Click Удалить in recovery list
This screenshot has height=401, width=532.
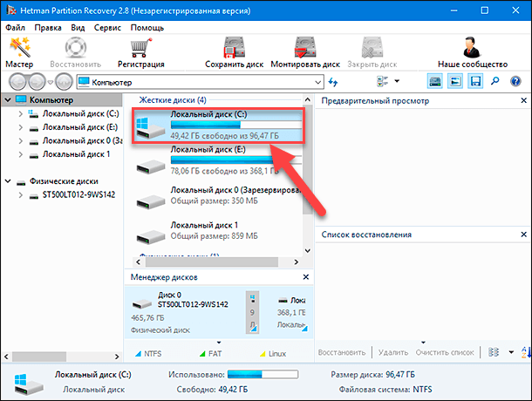pos(392,352)
